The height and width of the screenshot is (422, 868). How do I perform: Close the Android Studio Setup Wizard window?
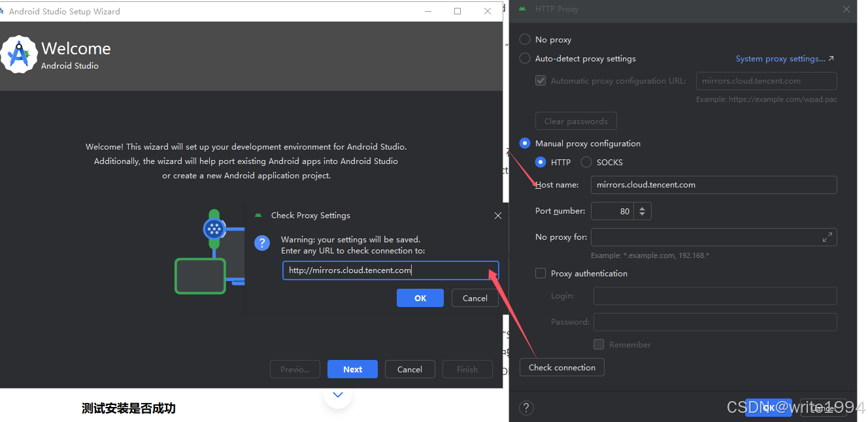[x=488, y=11]
